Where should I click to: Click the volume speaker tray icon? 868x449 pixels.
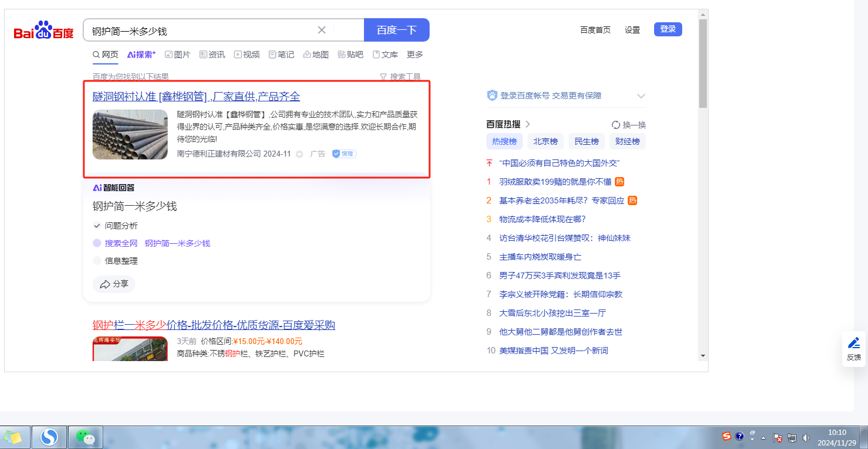(806, 437)
